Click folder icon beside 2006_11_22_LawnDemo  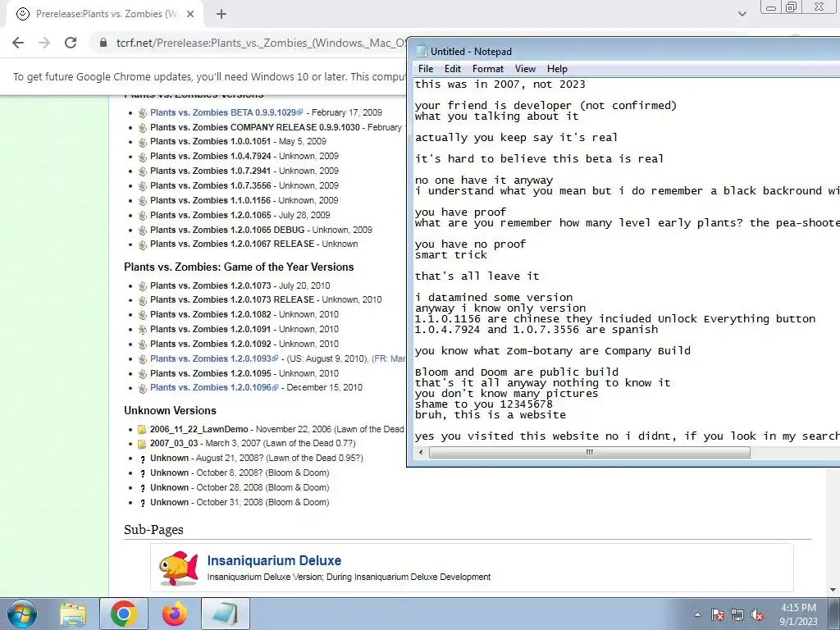pyautogui.click(x=142, y=430)
